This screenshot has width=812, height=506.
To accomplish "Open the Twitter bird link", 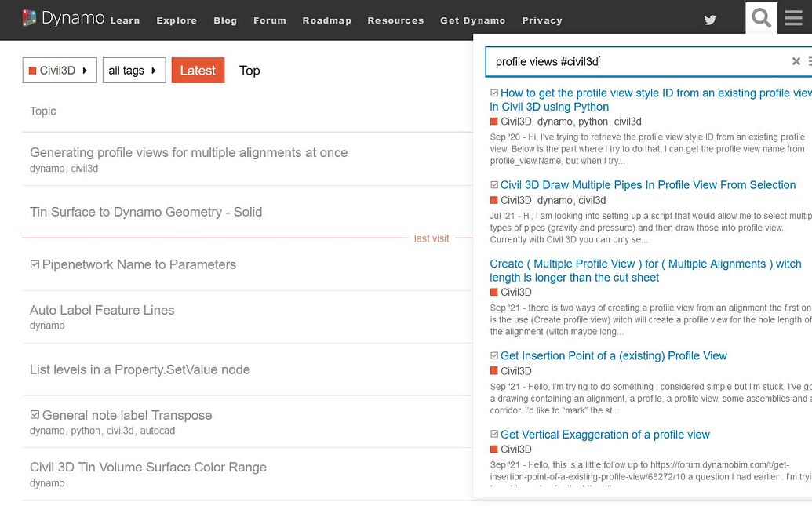I will coord(710,20).
